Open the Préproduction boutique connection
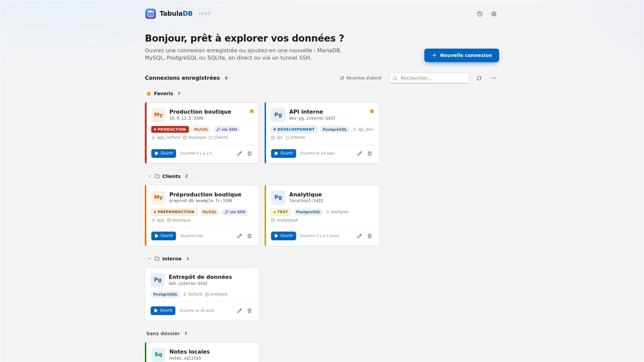This screenshot has height=362, width=644. point(164,236)
